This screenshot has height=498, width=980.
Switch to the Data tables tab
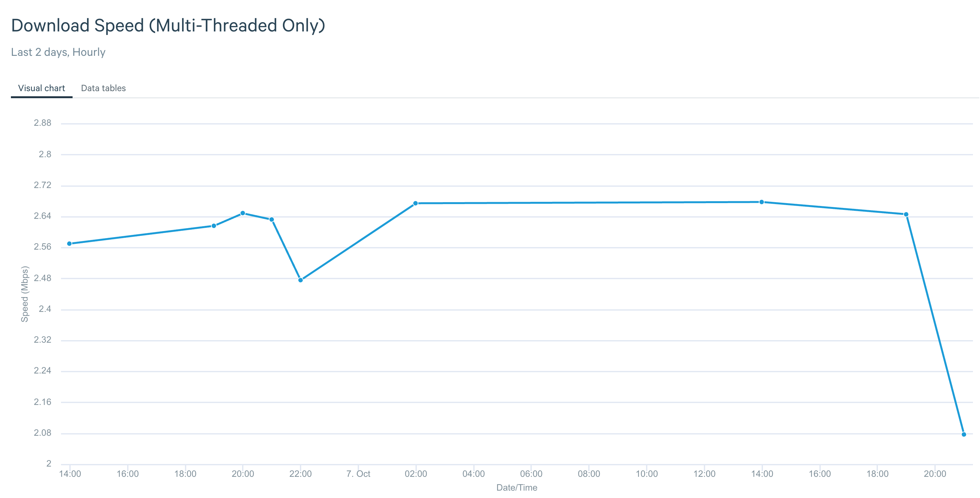click(103, 88)
